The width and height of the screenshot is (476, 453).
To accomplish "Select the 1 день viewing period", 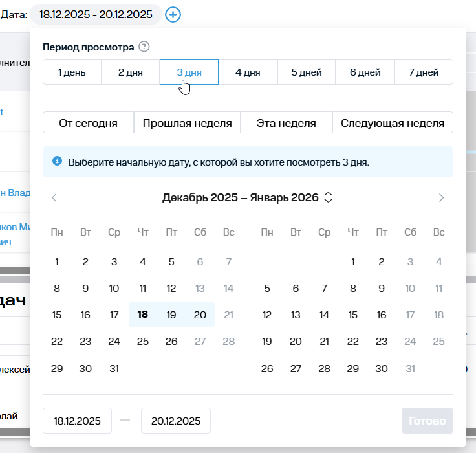I will tap(72, 72).
